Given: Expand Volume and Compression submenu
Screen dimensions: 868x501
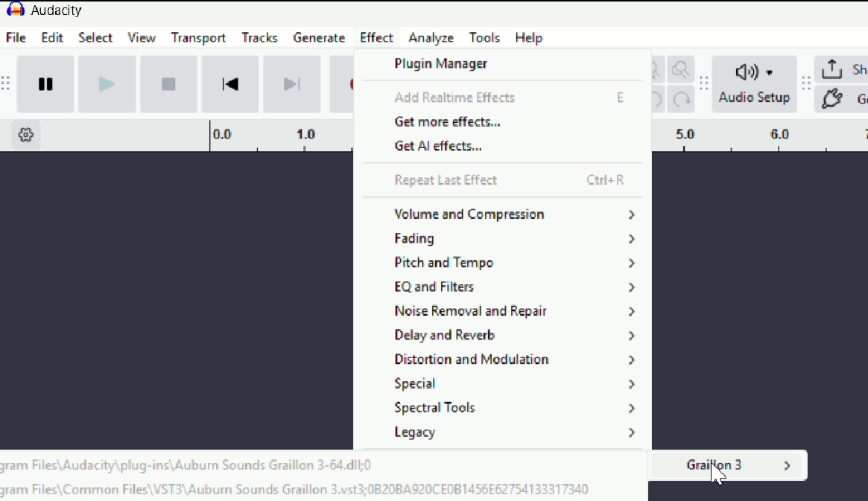Looking at the screenshot, I should pyautogui.click(x=502, y=214).
